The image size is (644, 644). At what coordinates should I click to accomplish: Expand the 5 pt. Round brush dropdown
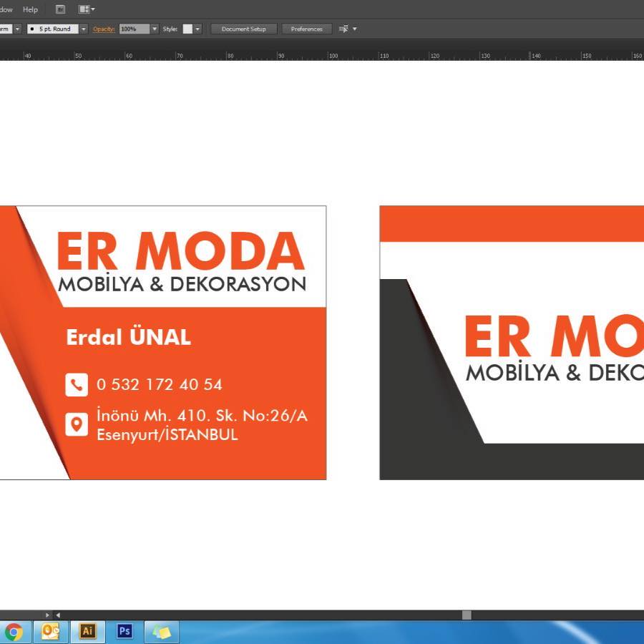[x=84, y=29]
